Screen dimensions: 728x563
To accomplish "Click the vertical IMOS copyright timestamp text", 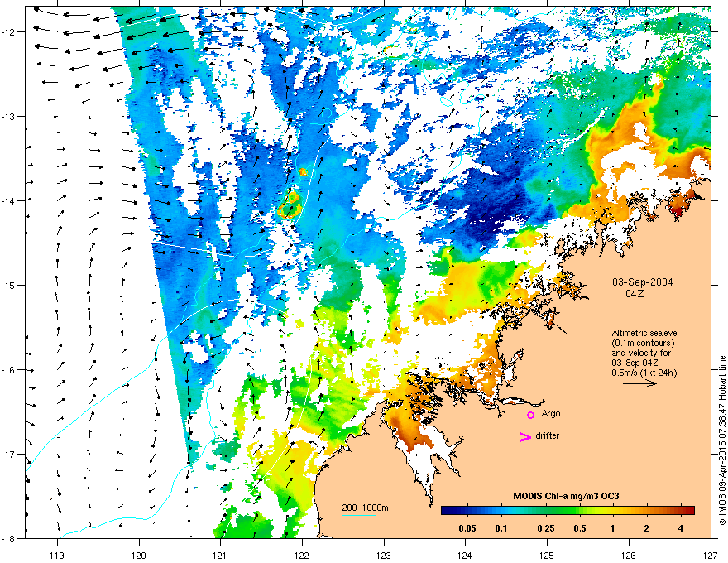I will click(722, 440).
